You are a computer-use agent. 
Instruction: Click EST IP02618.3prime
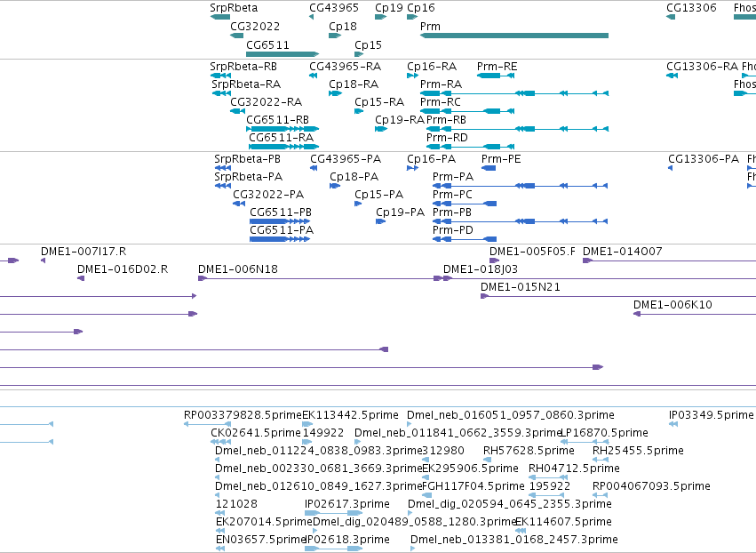click(347, 540)
